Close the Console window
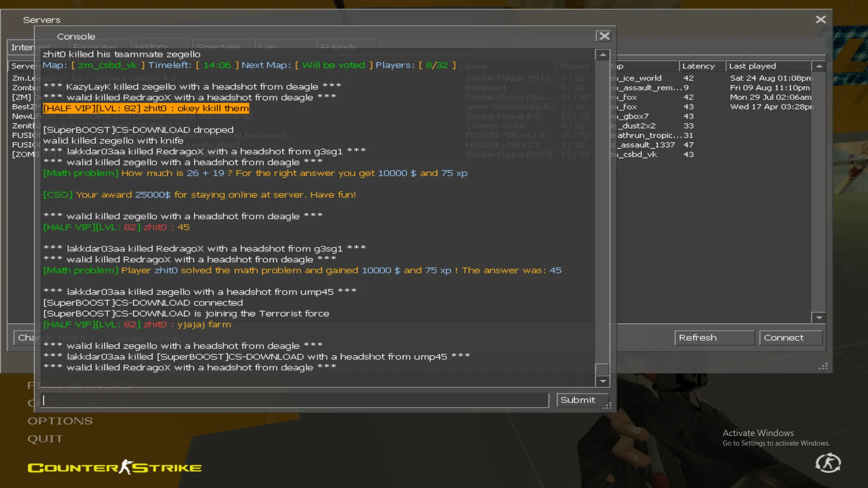 [x=604, y=36]
